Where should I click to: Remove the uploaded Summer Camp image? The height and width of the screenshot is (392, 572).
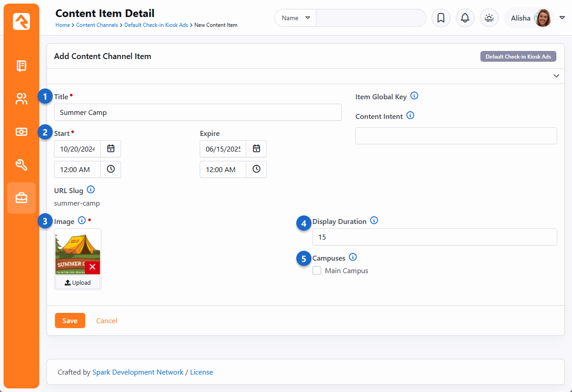(x=93, y=267)
